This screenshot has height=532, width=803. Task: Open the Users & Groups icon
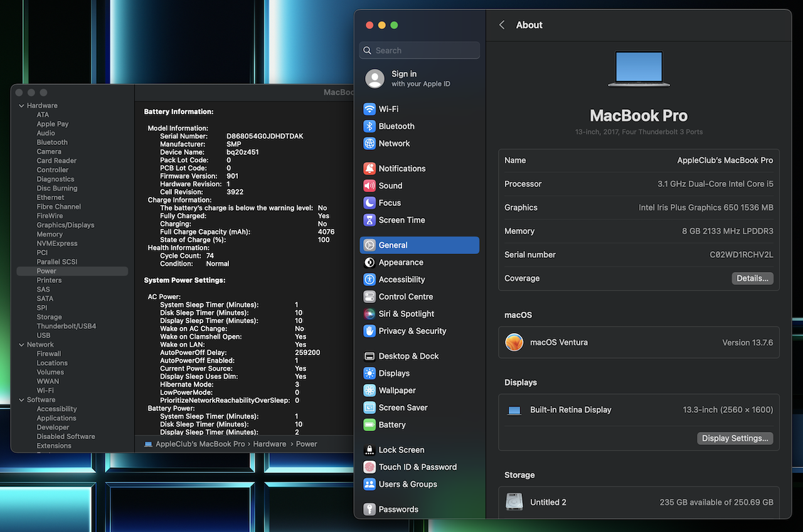point(370,484)
